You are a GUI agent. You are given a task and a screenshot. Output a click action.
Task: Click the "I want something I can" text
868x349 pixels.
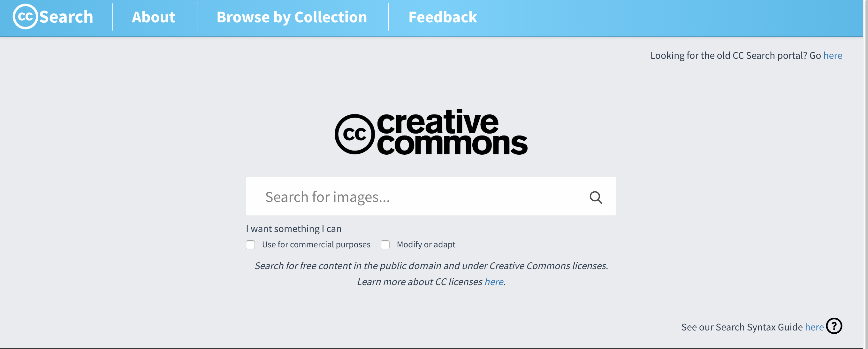[x=293, y=229]
